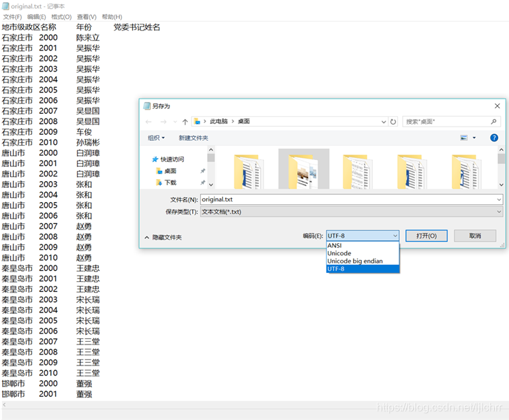Select 快速访问 in the navigation pane
Screen dimensions: 509x420
[x=168, y=159]
